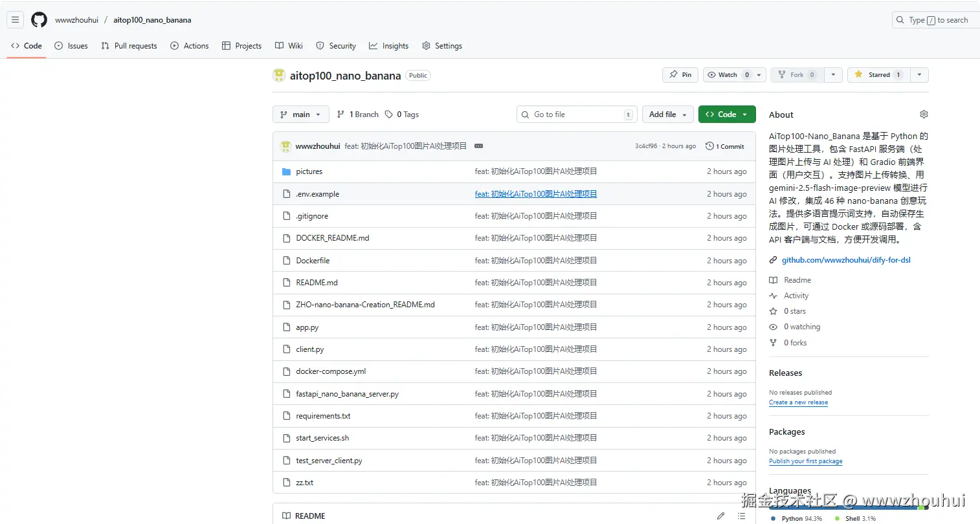
Task: Expand the Add file dropdown
Action: click(x=668, y=115)
